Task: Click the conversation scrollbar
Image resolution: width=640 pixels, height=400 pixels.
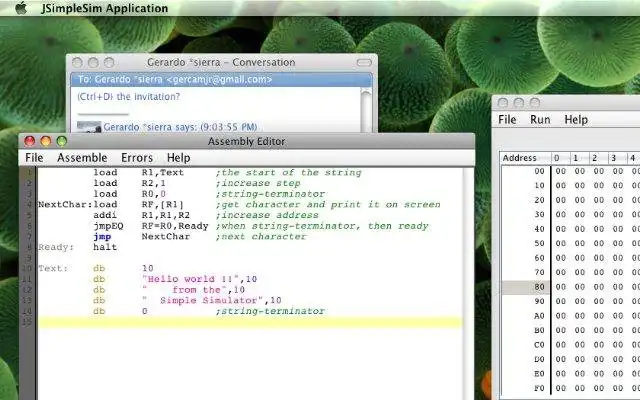Action: [x=366, y=109]
